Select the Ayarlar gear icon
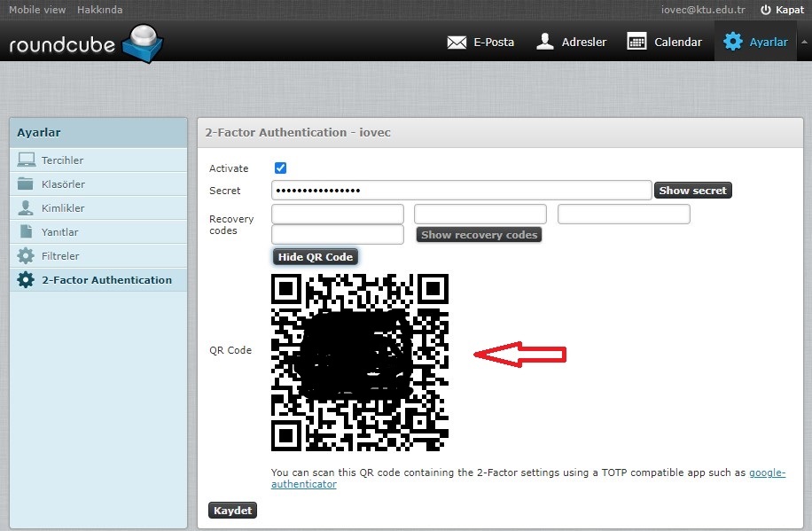 pos(733,42)
